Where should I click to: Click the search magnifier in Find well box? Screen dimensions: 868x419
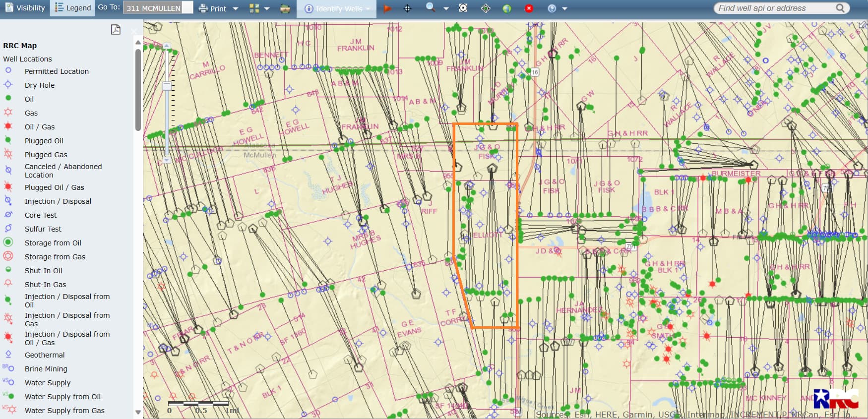point(840,8)
